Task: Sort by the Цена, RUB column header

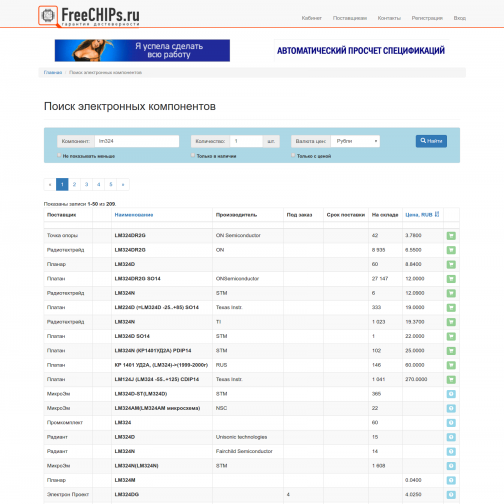Action: [419, 215]
